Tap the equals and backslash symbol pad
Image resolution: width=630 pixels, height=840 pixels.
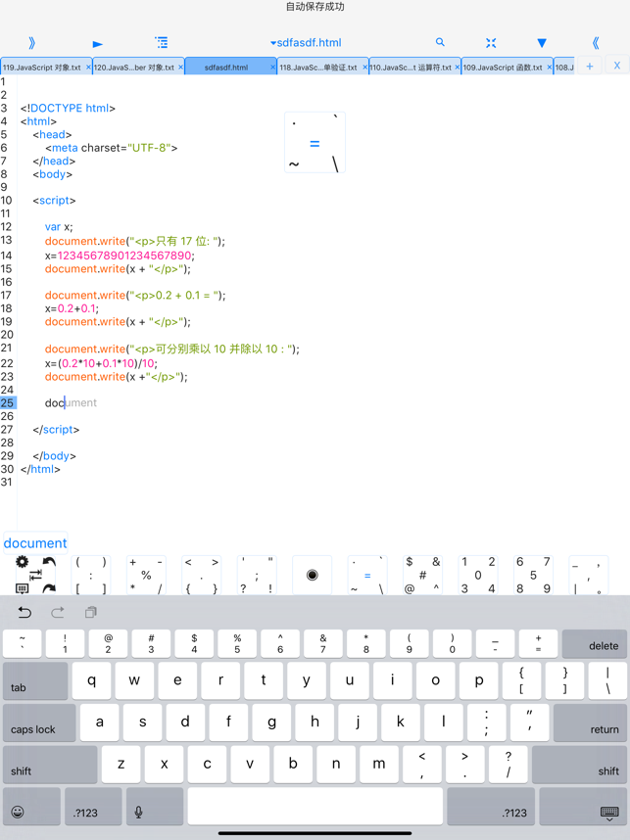(x=367, y=575)
